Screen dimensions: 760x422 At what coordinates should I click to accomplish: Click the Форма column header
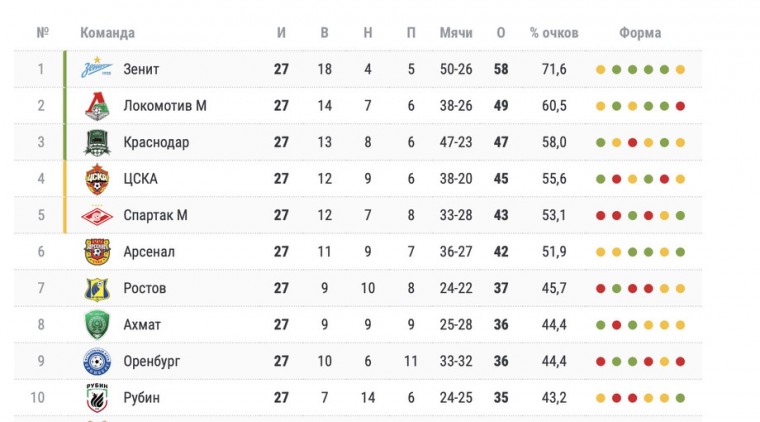[x=640, y=33]
